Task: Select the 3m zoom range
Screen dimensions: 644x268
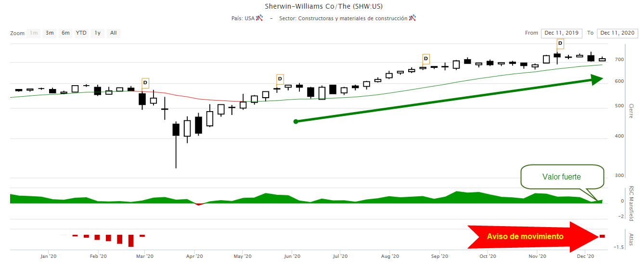Action: (50, 33)
